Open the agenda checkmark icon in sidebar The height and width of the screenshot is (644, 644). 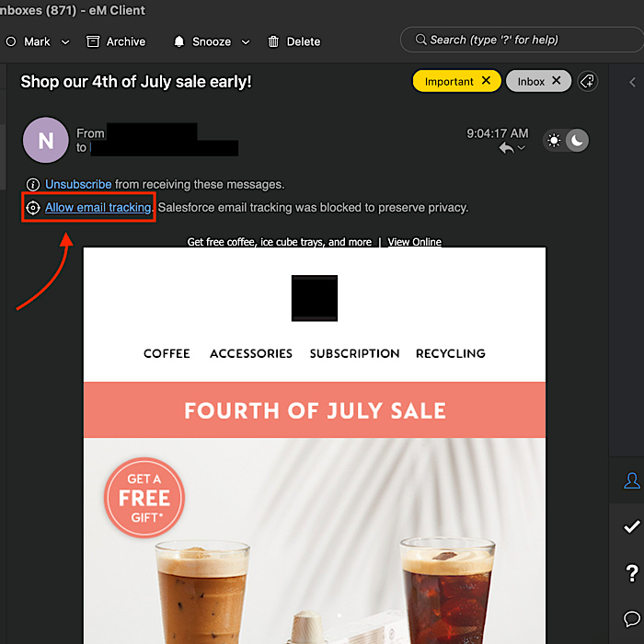632,526
